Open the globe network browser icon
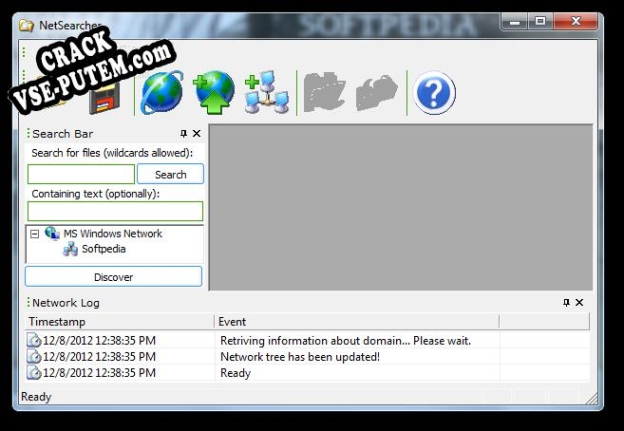The height and width of the screenshot is (431, 624). (x=162, y=92)
